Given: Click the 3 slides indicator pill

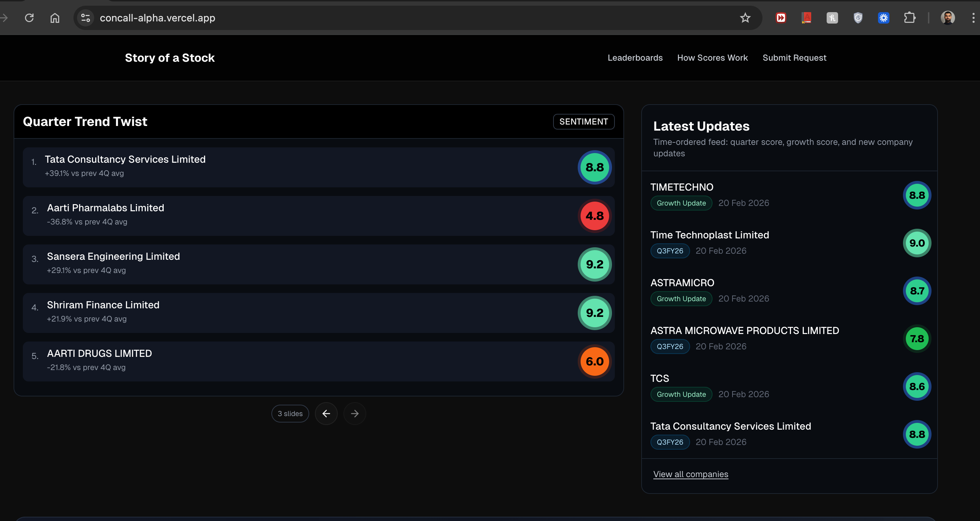Looking at the screenshot, I should point(290,413).
